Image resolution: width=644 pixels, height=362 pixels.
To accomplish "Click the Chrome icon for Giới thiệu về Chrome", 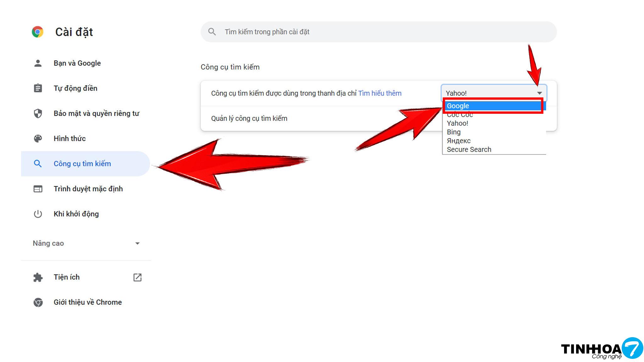I will [38, 302].
